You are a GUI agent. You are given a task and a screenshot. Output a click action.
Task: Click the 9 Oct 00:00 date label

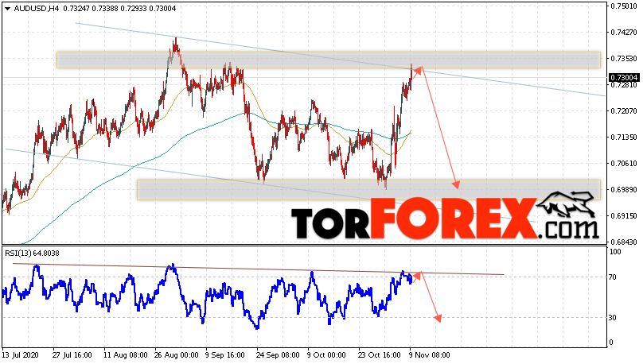tap(327, 354)
